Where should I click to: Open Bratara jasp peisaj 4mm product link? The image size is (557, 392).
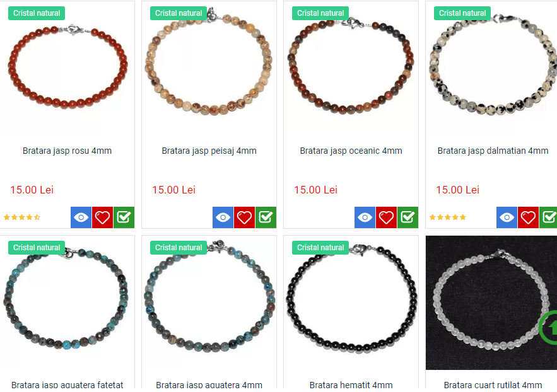pos(209,151)
